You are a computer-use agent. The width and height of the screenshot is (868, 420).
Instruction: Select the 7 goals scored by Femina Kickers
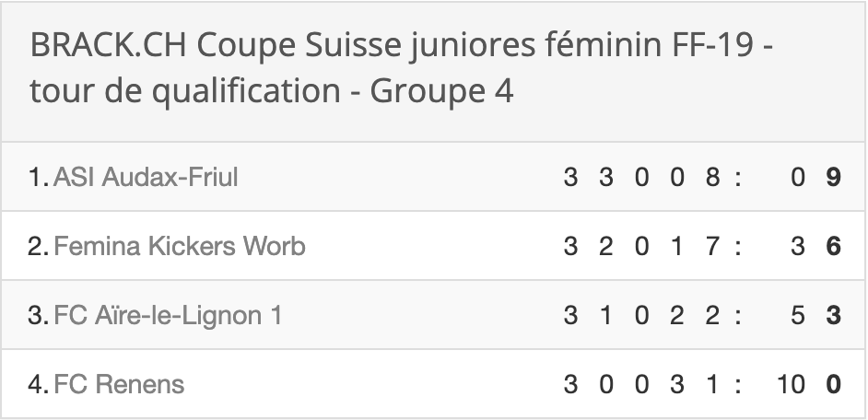tap(712, 246)
